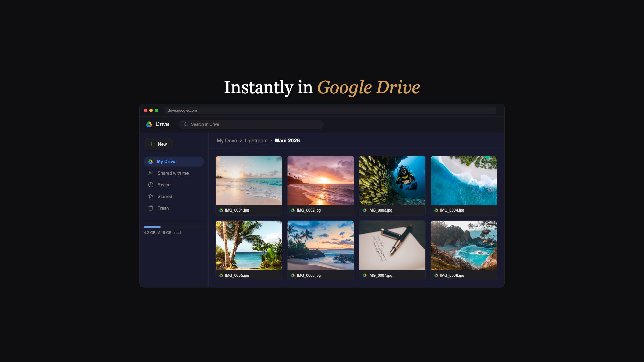The width and height of the screenshot is (644, 362).
Task: Click the green maximize window dot
Action: click(156, 110)
